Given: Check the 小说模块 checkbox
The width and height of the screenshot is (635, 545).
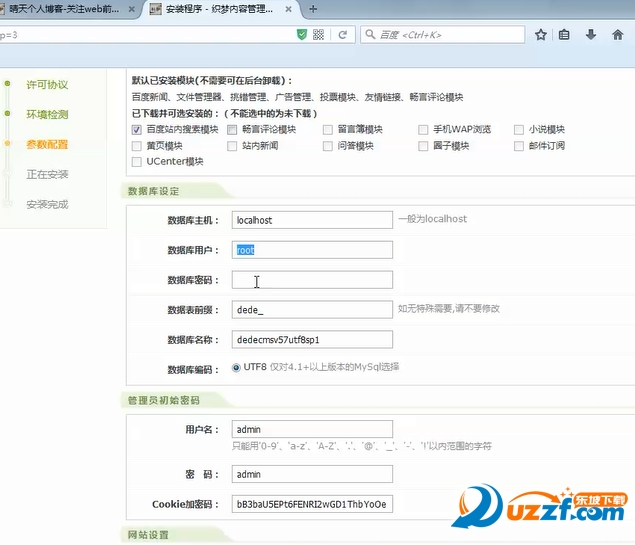Looking at the screenshot, I should 519,130.
